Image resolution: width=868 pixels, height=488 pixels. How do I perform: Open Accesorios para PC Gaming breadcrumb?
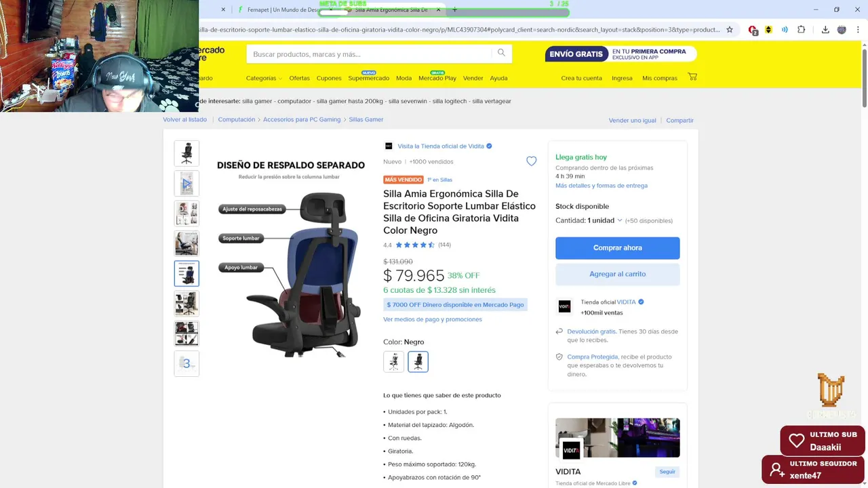click(x=302, y=119)
